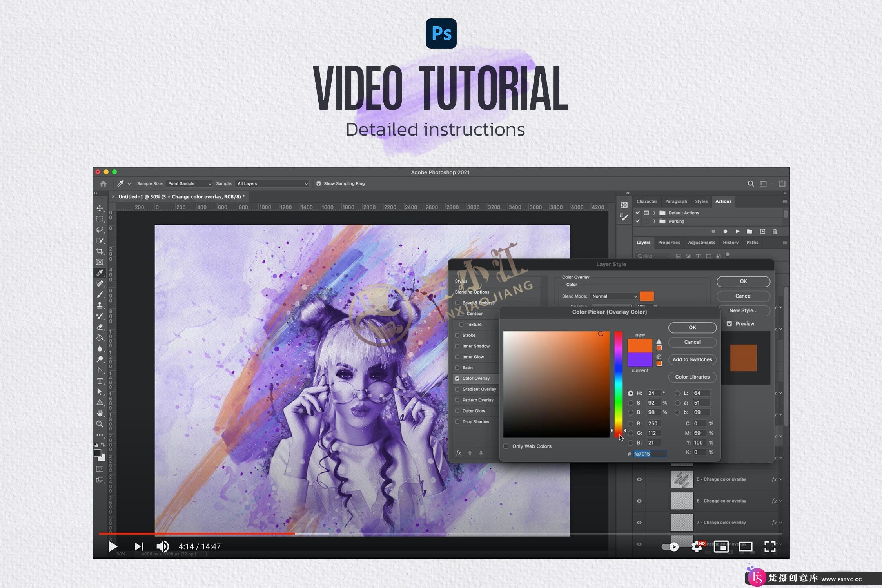Hide the 5 - Change color overlay layer
This screenshot has height=588, width=882.
click(x=639, y=479)
